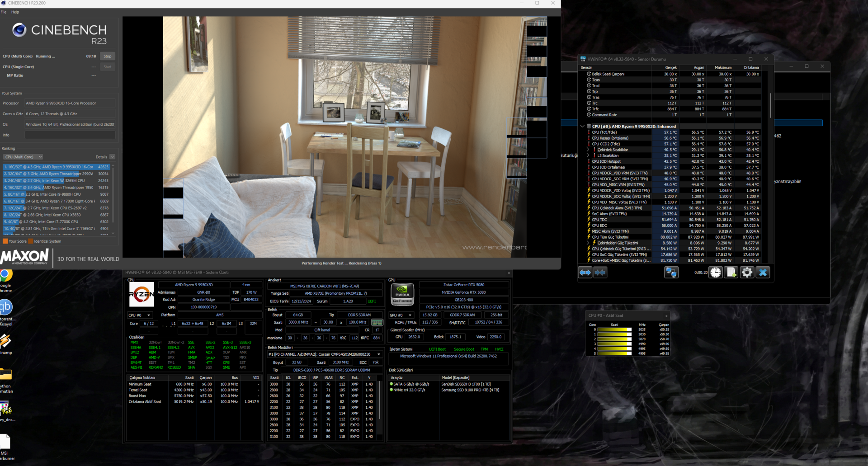Select the Threadripper 2990W ranking entry
This screenshot has width=868, height=466.
click(57, 174)
